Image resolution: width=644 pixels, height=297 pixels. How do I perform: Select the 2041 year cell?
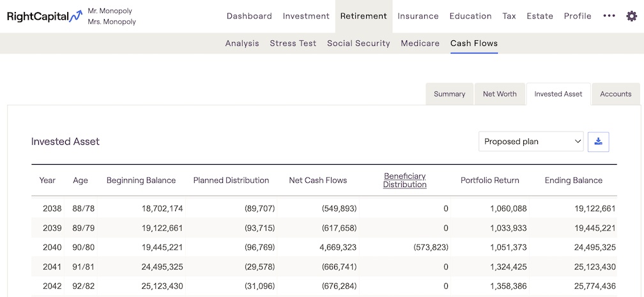[52, 267]
